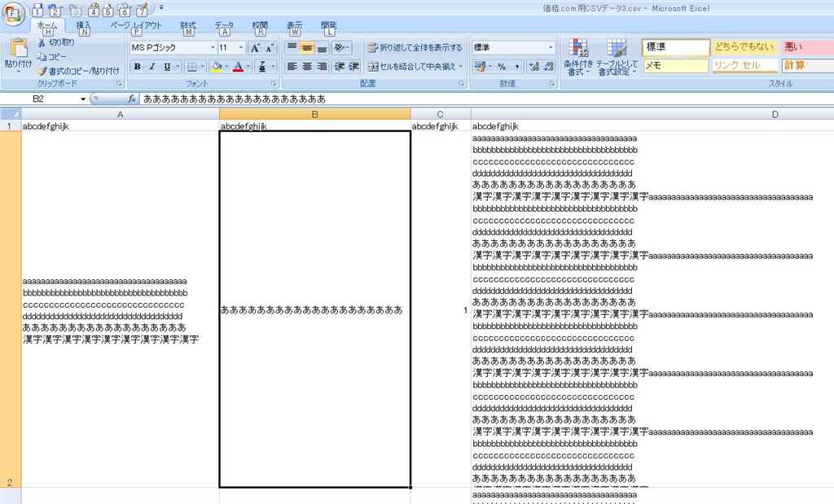Switch to the 表示 (View) tab
This screenshot has height=504, width=834.
tap(294, 25)
